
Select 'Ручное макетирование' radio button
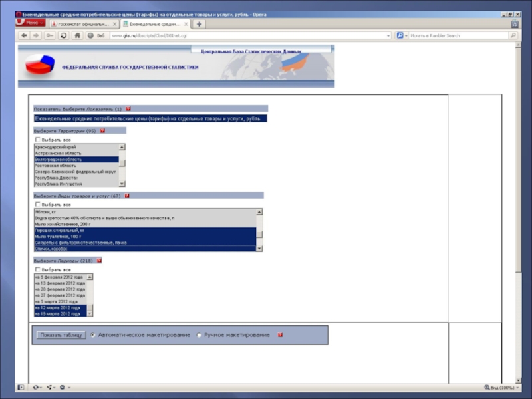pyautogui.click(x=199, y=335)
